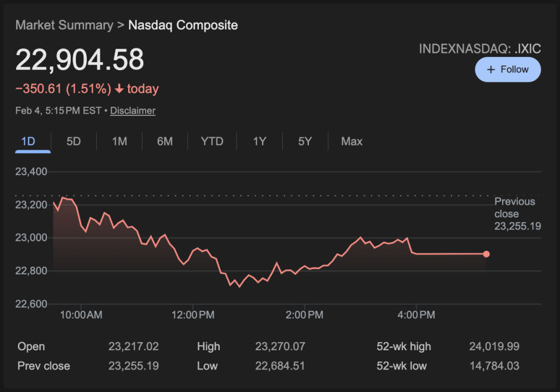
Task: Click the chart's current price endpoint dot
Action: (x=486, y=254)
